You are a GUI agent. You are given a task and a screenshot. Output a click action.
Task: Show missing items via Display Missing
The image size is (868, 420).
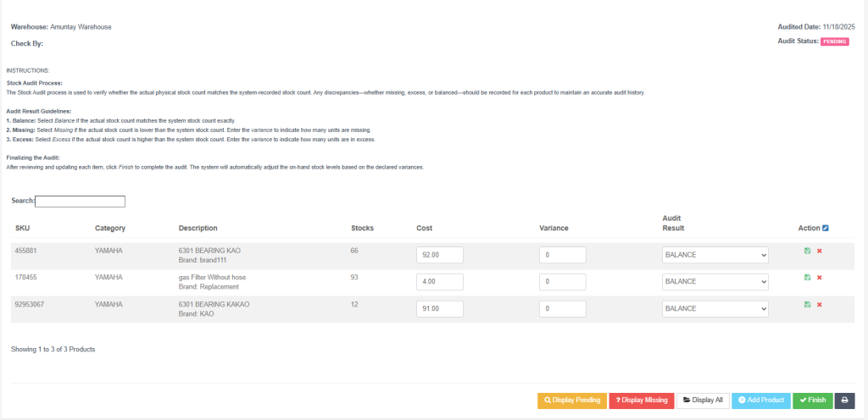641,401
